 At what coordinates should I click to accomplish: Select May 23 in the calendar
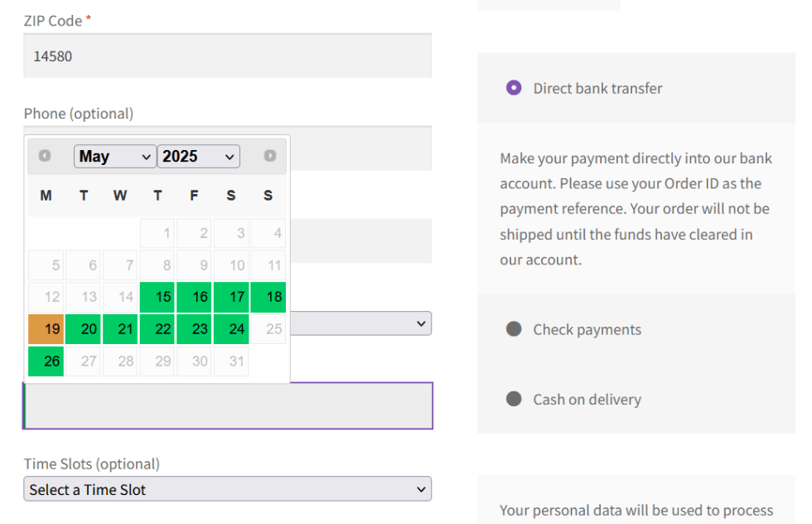[x=195, y=329]
